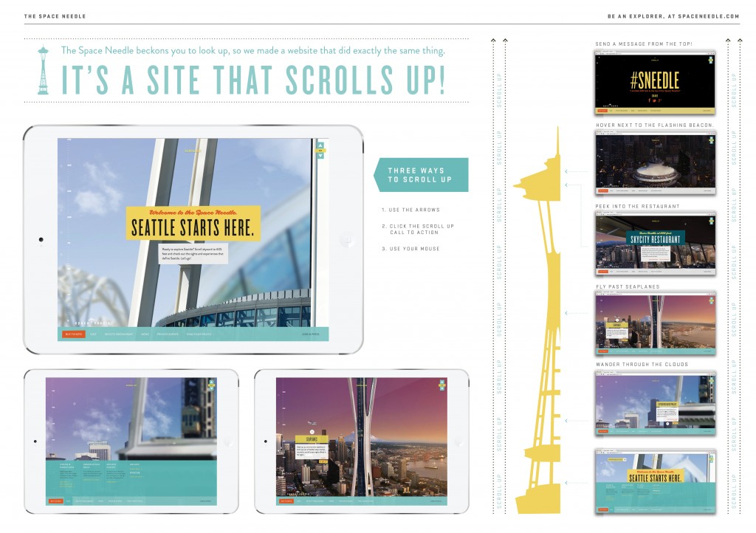Click the scroll down arrow on the large tablet

point(320,156)
